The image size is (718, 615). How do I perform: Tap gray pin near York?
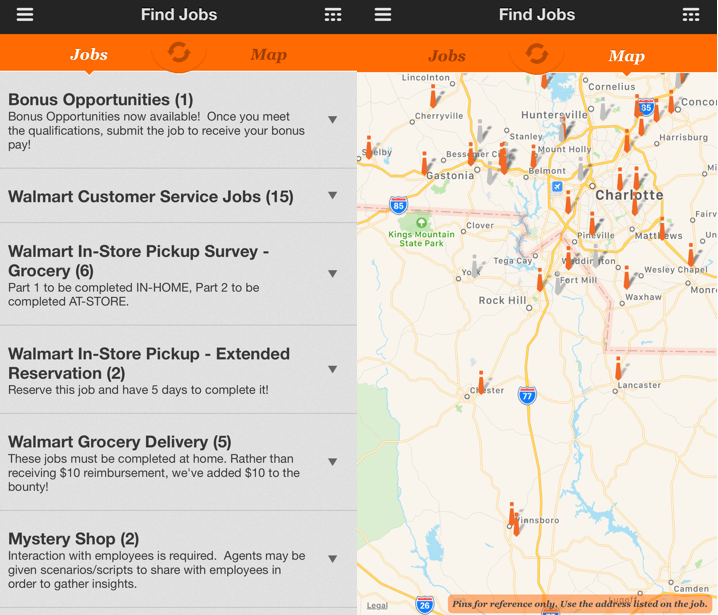click(x=475, y=267)
